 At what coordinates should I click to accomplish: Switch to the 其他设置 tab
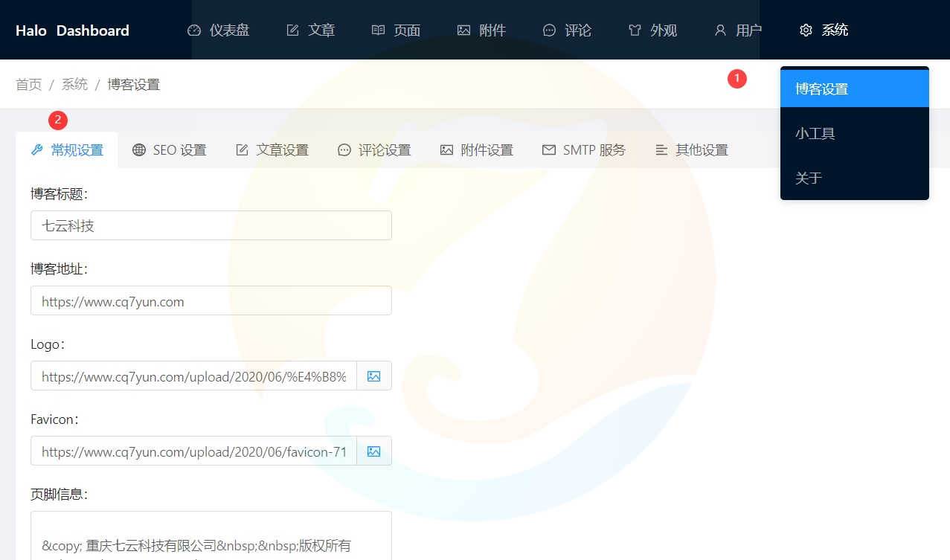pos(691,150)
